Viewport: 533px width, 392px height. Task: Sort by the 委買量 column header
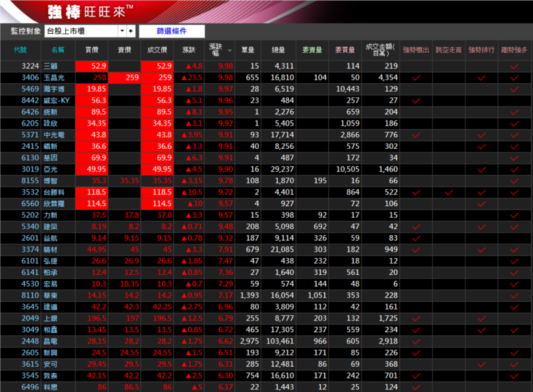[x=345, y=50]
